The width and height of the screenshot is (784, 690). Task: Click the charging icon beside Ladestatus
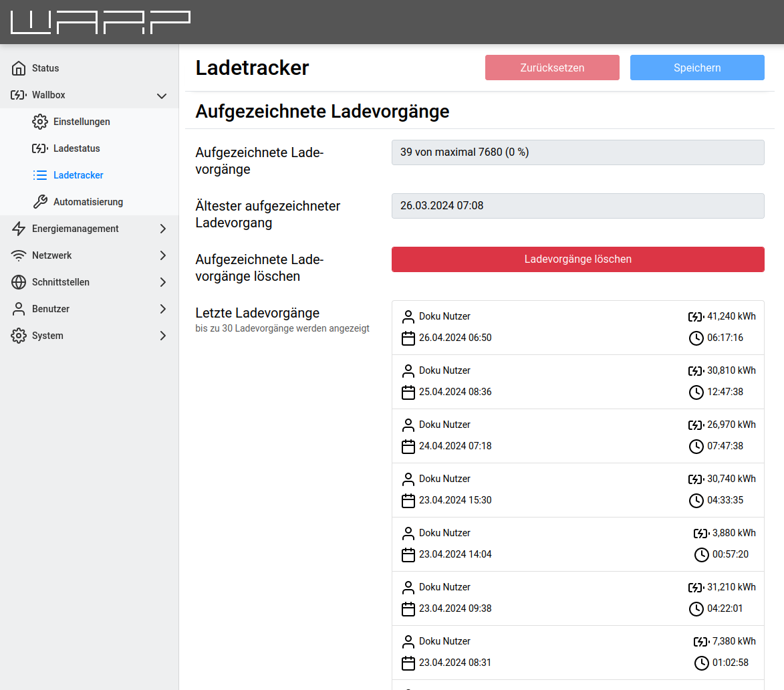coord(40,148)
